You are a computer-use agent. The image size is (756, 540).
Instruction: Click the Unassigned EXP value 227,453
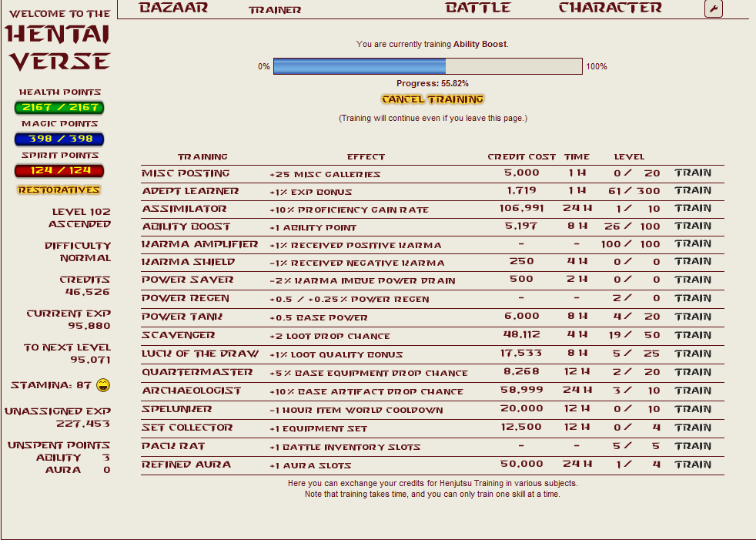pos(83,424)
